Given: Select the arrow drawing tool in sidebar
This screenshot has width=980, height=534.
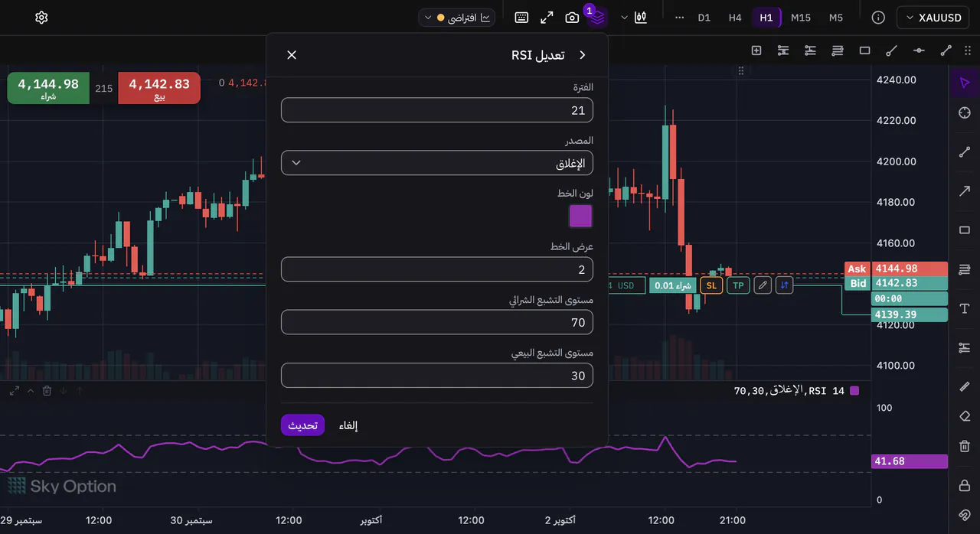Looking at the screenshot, I should [x=965, y=190].
